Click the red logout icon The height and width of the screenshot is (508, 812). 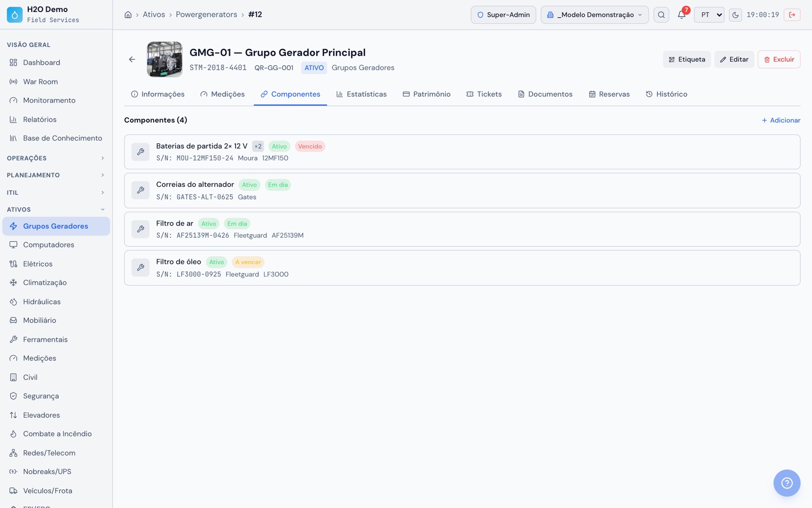[792, 15]
